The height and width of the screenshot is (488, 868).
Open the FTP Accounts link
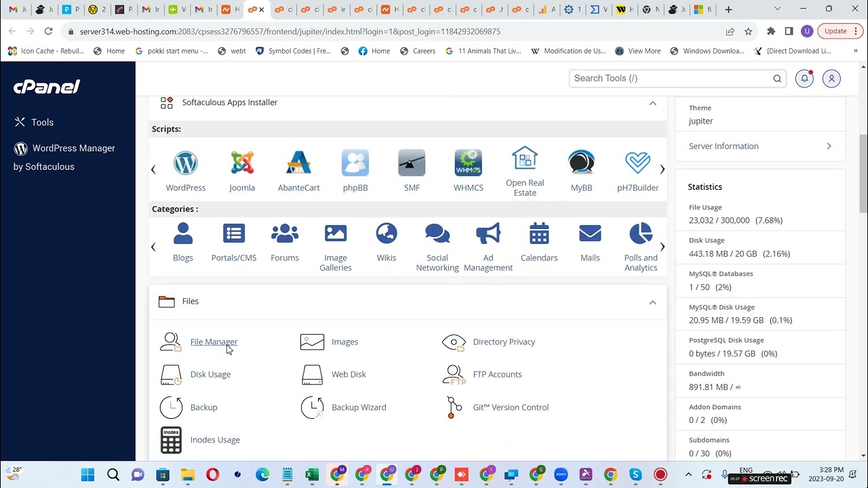pyautogui.click(x=497, y=374)
